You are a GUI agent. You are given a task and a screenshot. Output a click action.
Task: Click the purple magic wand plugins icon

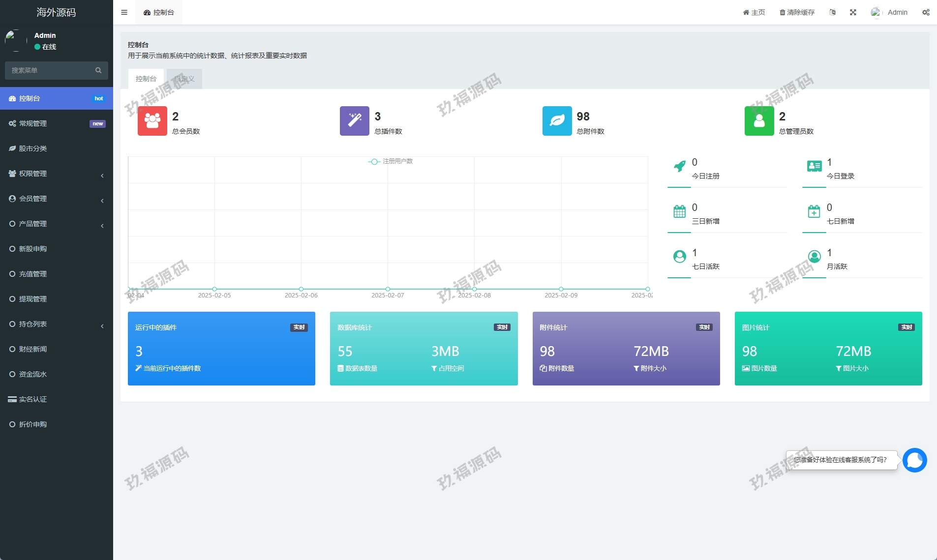tap(354, 121)
